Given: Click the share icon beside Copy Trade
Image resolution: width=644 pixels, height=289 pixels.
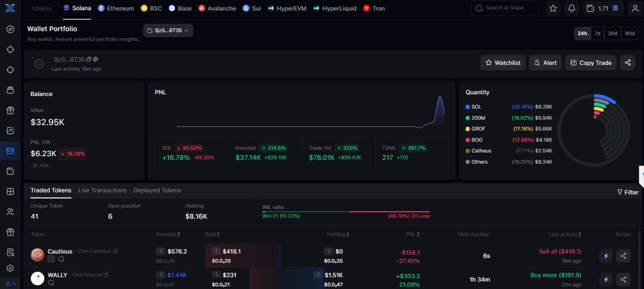Looking at the screenshot, I should (x=627, y=63).
